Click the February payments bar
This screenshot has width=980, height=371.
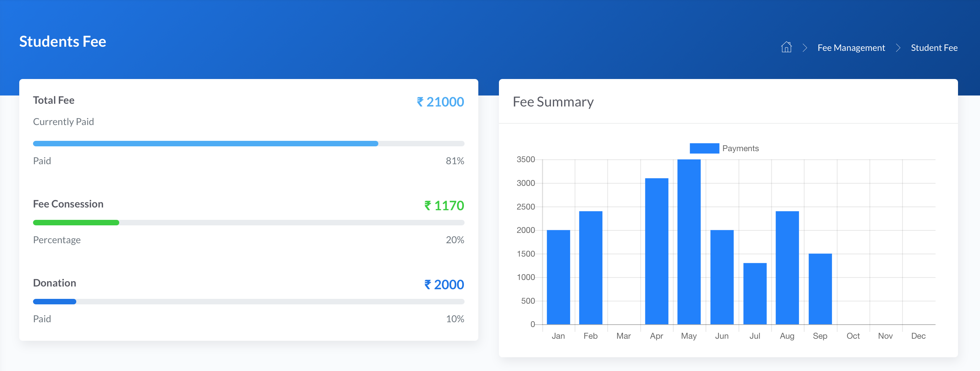590,268
